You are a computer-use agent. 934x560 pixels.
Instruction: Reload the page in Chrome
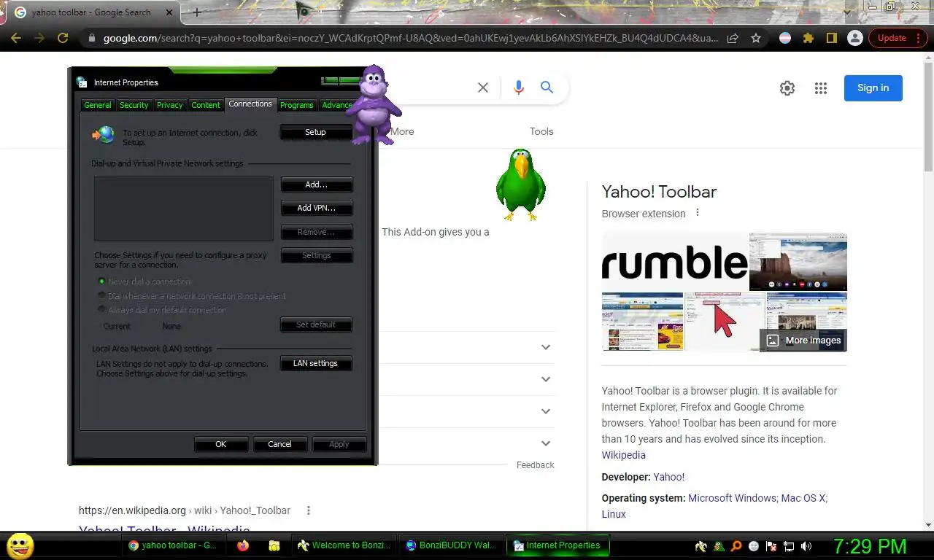[x=63, y=38]
